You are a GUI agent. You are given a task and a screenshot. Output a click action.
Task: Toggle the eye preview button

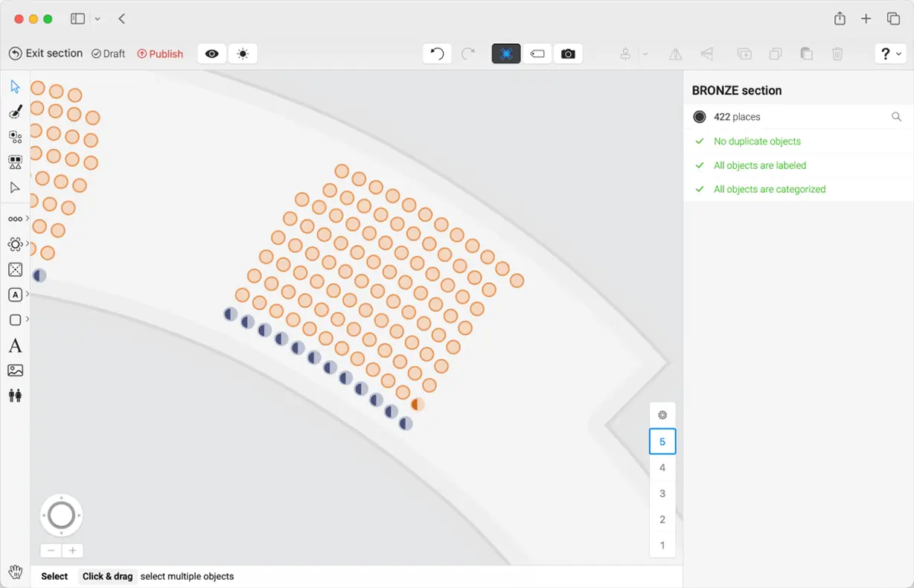coord(212,54)
